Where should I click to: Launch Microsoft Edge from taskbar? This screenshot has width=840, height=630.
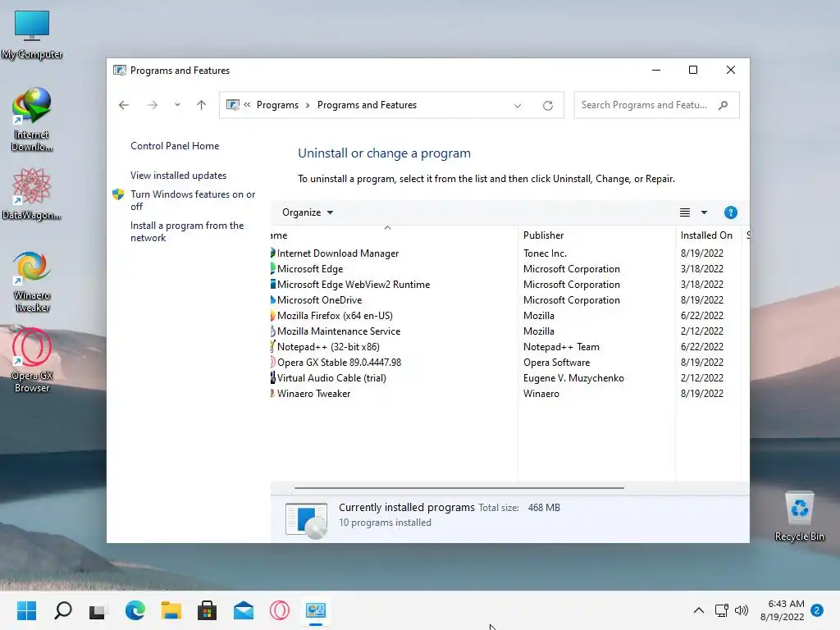(x=135, y=610)
